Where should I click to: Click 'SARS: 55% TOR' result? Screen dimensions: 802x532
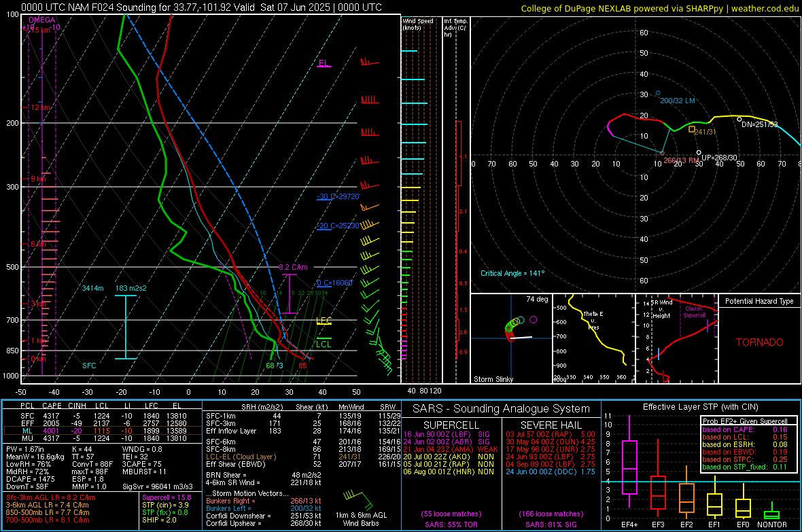point(451,525)
